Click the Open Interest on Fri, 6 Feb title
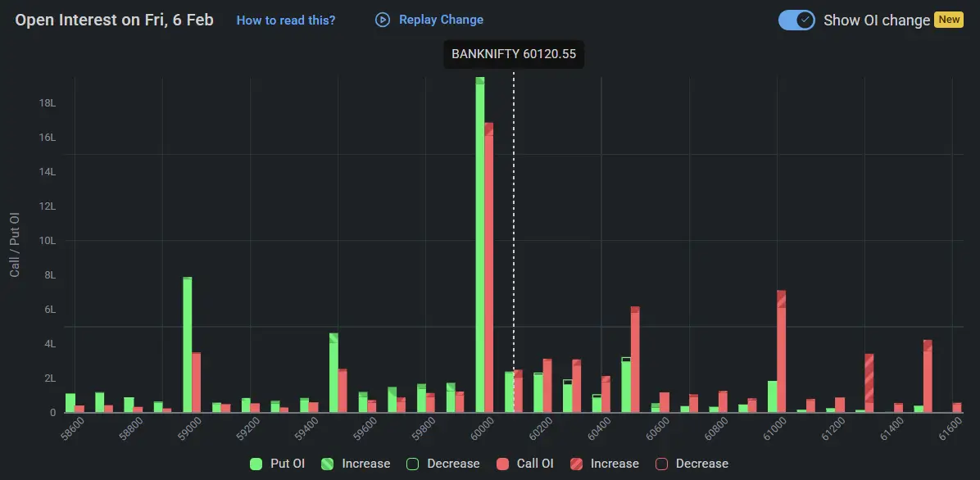This screenshot has height=480, width=980. [x=115, y=20]
